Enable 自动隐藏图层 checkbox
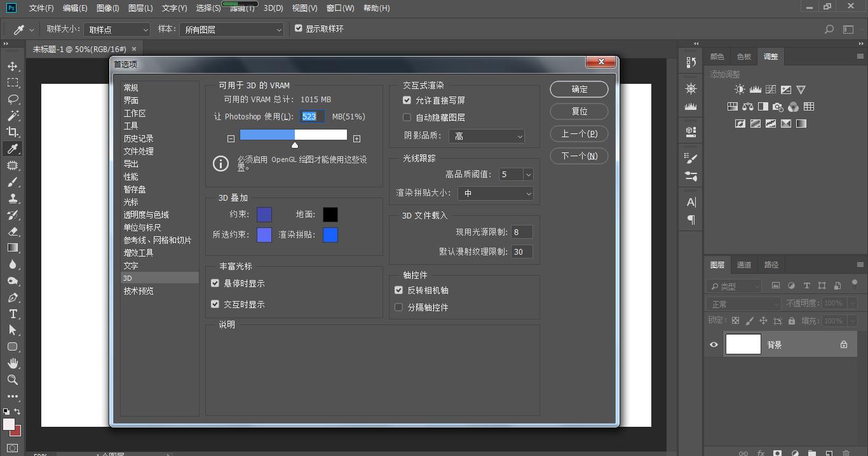This screenshot has width=868, height=456. (407, 117)
